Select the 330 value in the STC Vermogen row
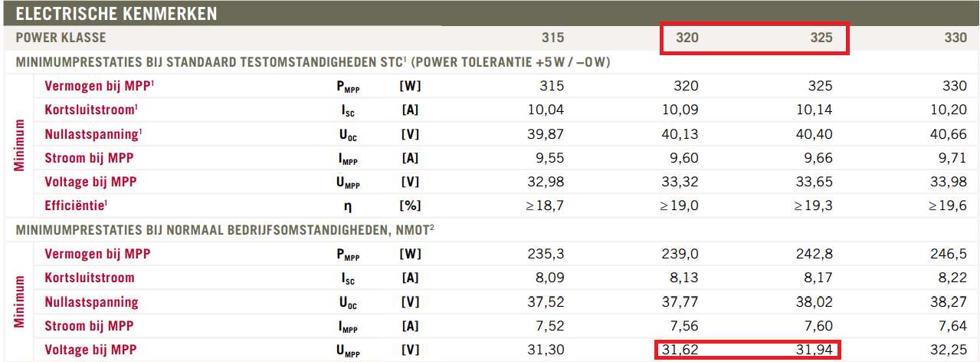This screenshot has width=980, height=362. [x=955, y=86]
